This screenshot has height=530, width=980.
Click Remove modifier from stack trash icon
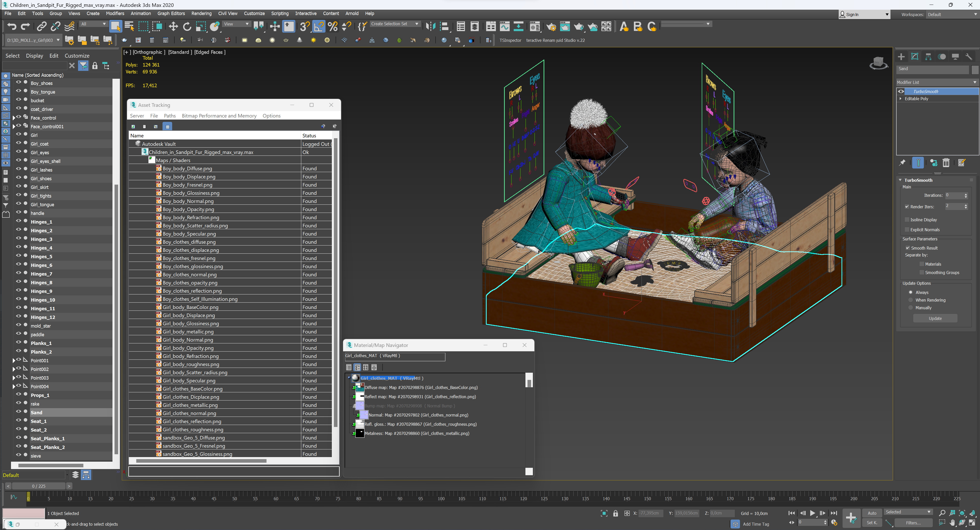point(946,163)
